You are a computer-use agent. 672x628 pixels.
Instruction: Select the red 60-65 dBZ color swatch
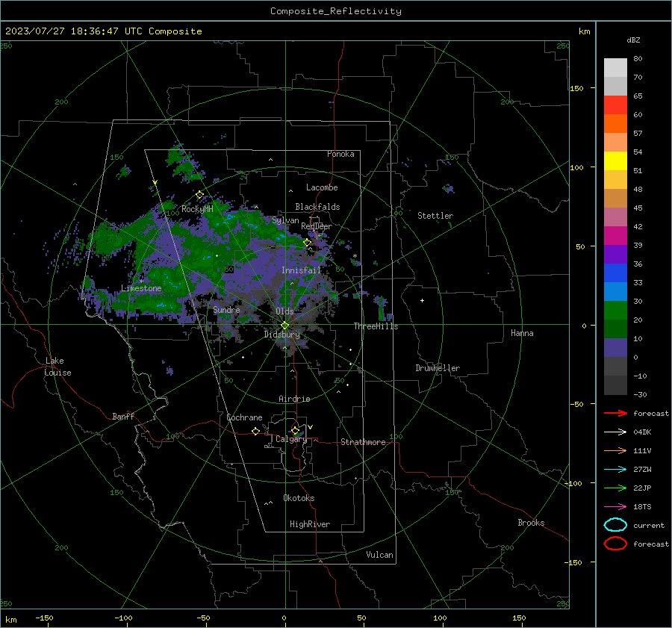[x=615, y=105]
